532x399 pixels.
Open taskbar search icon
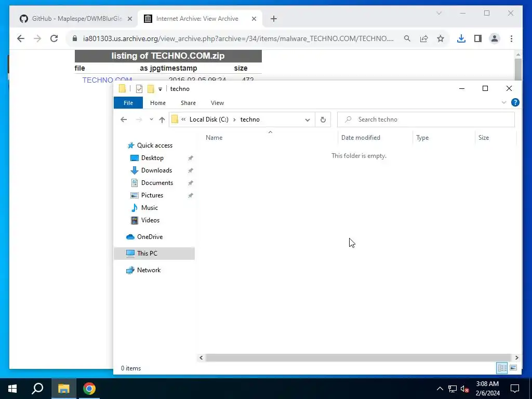click(37, 389)
